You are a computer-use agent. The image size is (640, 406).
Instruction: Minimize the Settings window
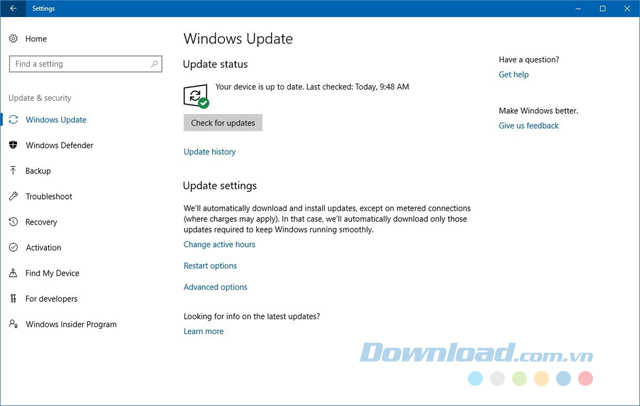tap(578, 8)
